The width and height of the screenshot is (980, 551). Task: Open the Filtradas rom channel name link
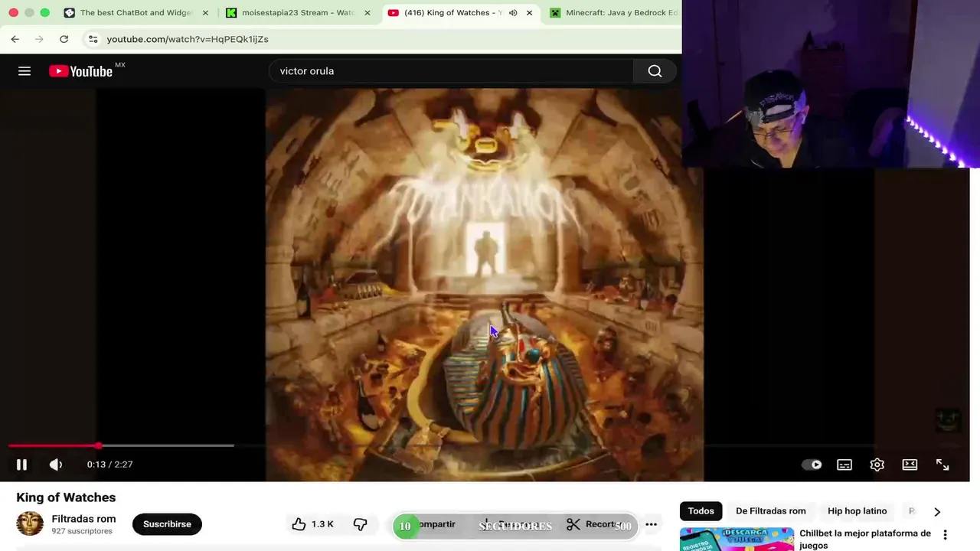pos(83,519)
